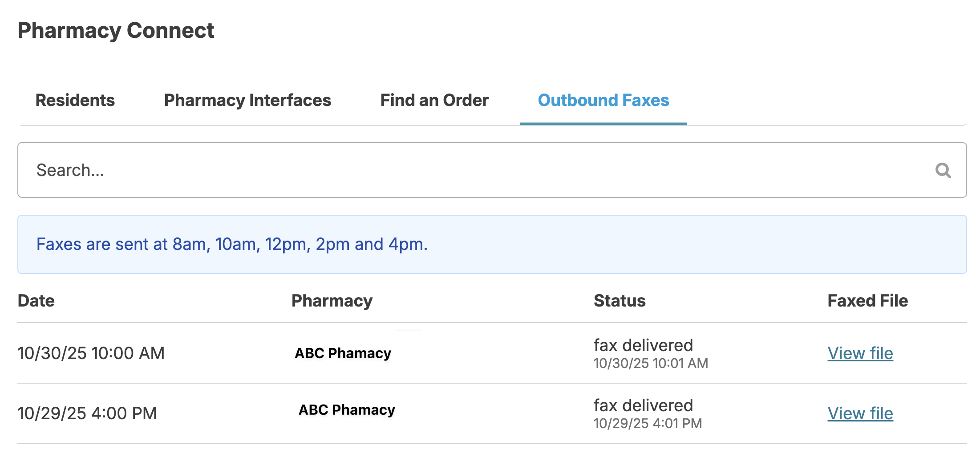Select the Outbound Faxes tab
This screenshot has width=980, height=450.
click(603, 100)
